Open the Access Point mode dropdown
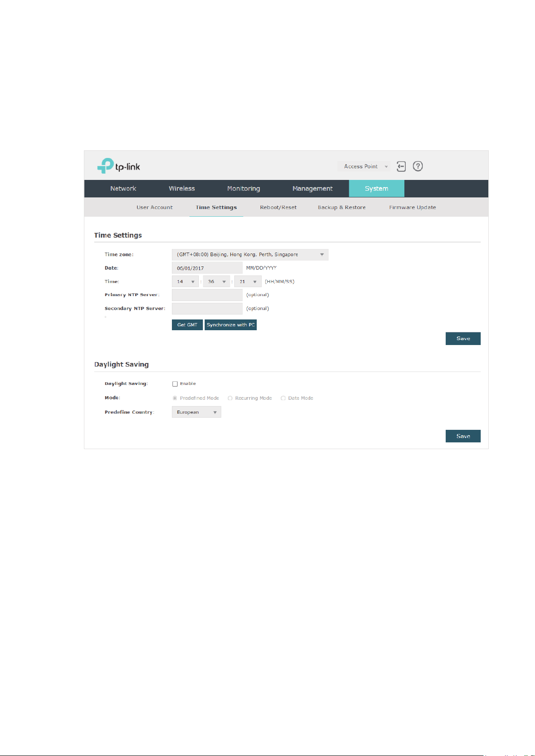Screen dimensions: 535x756 [364, 166]
